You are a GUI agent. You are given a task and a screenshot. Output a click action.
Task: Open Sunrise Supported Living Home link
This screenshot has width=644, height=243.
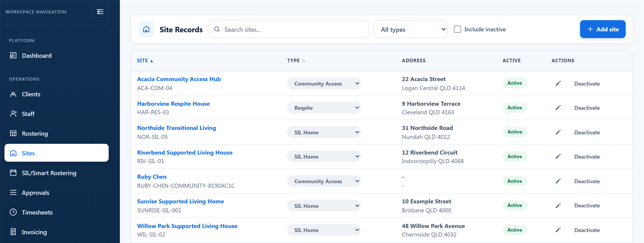[180, 201]
